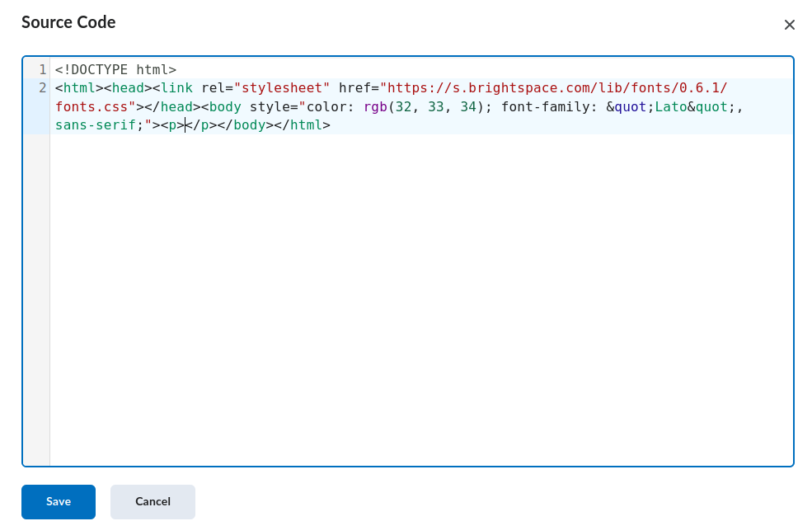Click the opening <body tag text
This screenshot has width=812, height=521.
pos(221,106)
